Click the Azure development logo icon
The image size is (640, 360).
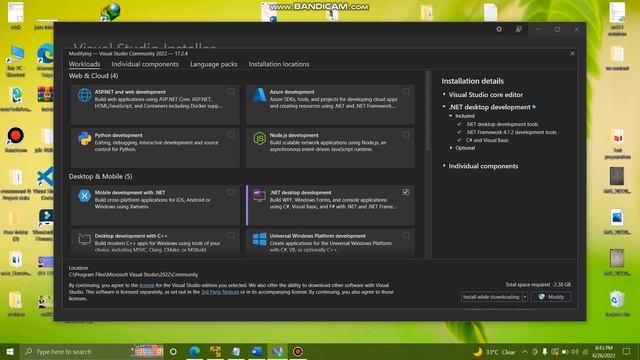[260, 95]
